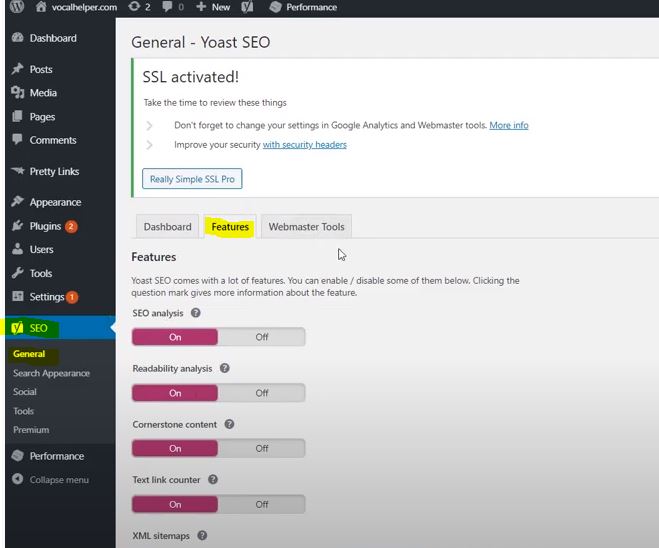Open the Appearance menu label

[55, 202]
